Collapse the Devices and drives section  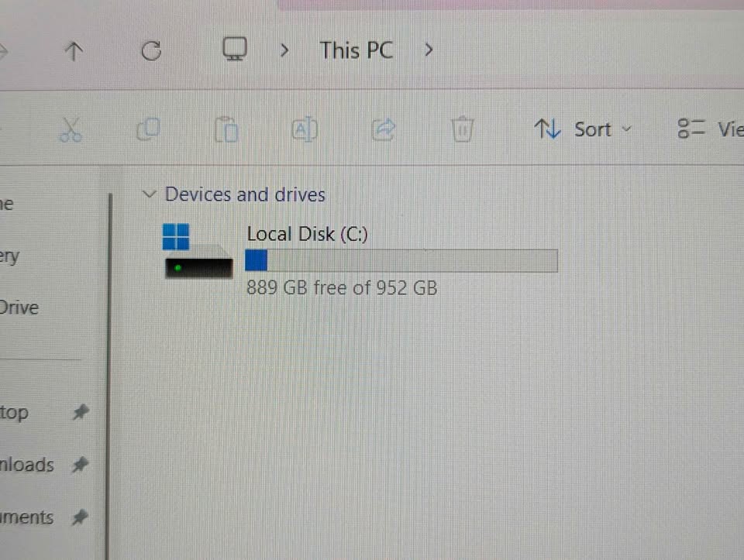tap(149, 194)
